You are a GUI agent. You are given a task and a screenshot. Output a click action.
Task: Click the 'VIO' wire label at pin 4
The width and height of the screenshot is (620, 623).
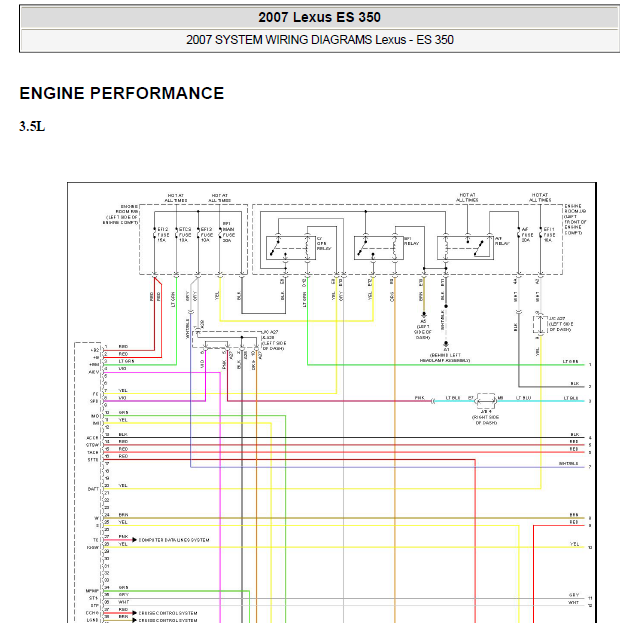[122, 369]
